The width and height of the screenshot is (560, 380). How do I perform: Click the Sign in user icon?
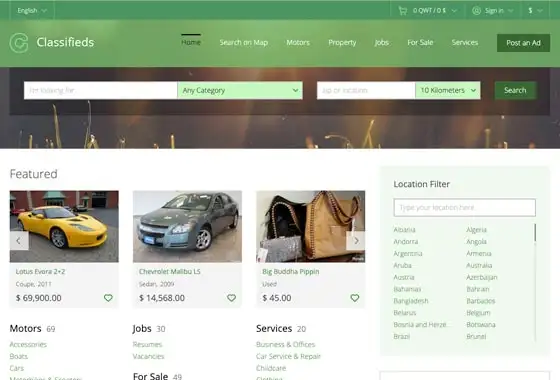[x=476, y=11]
